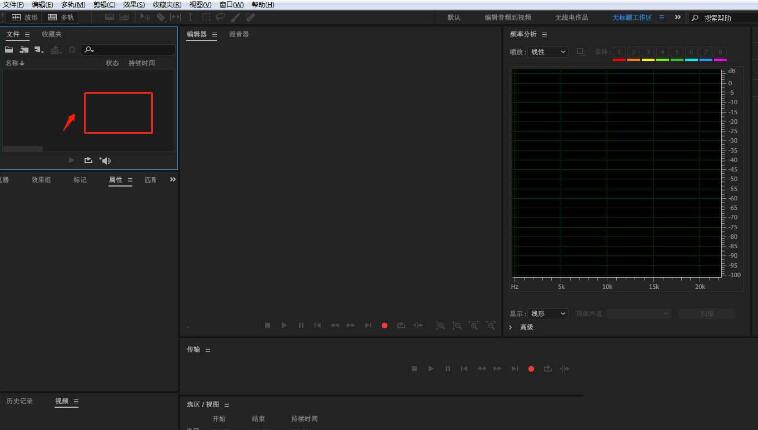
Task: Click the editor's stop button
Action: click(267, 326)
